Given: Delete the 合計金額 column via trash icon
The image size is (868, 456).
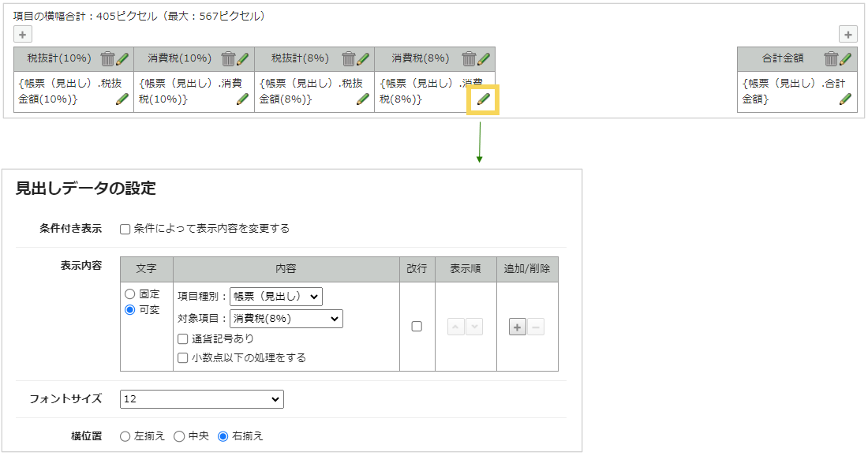Looking at the screenshot, I should tap(831, 59).
